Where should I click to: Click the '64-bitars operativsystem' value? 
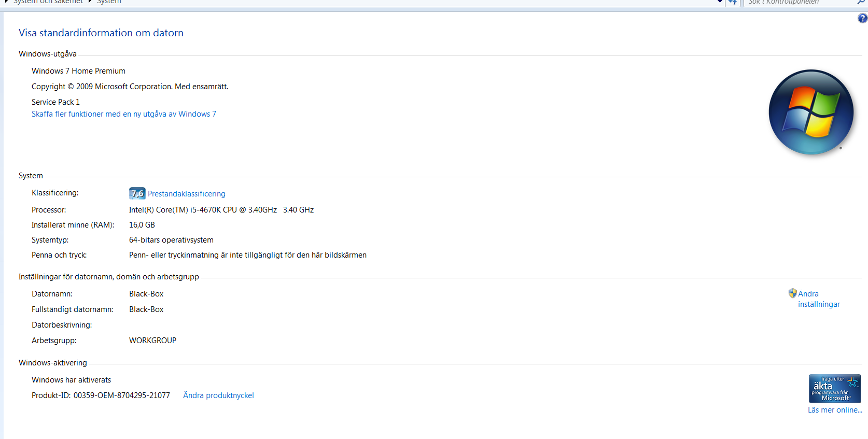coord(171,240)
